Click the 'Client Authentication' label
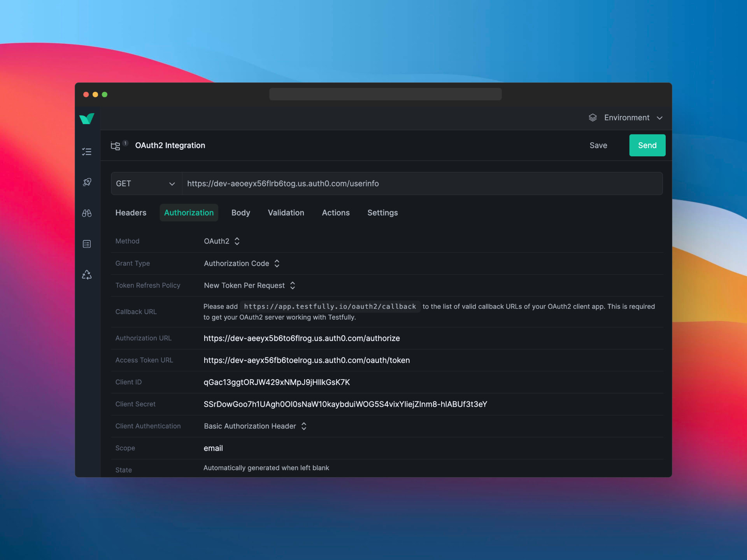The height and width of the screenshot is (560, 747). click(148, 426)
